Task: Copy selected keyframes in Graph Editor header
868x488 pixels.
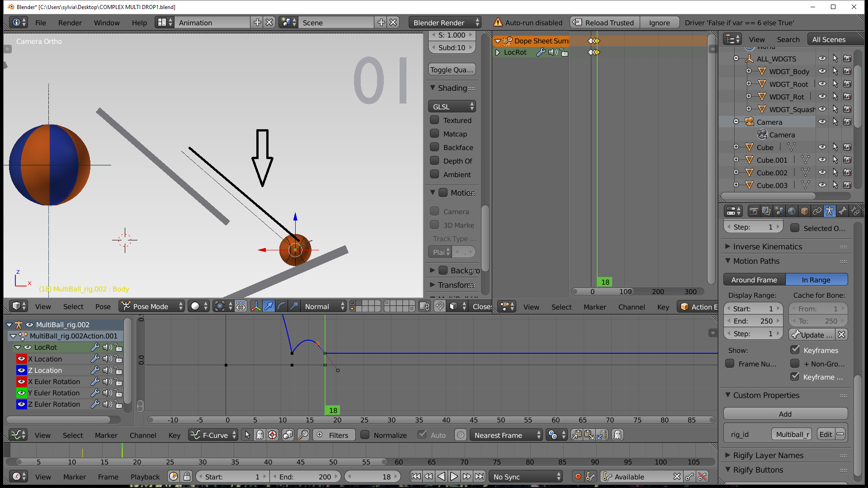Action: click(576, 435)
